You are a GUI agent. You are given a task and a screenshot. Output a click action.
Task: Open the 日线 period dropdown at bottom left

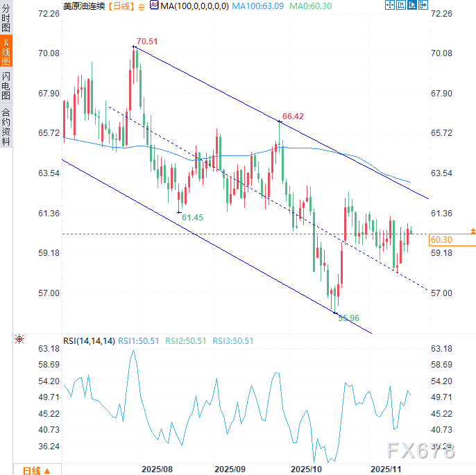click(x=36, y=469)
